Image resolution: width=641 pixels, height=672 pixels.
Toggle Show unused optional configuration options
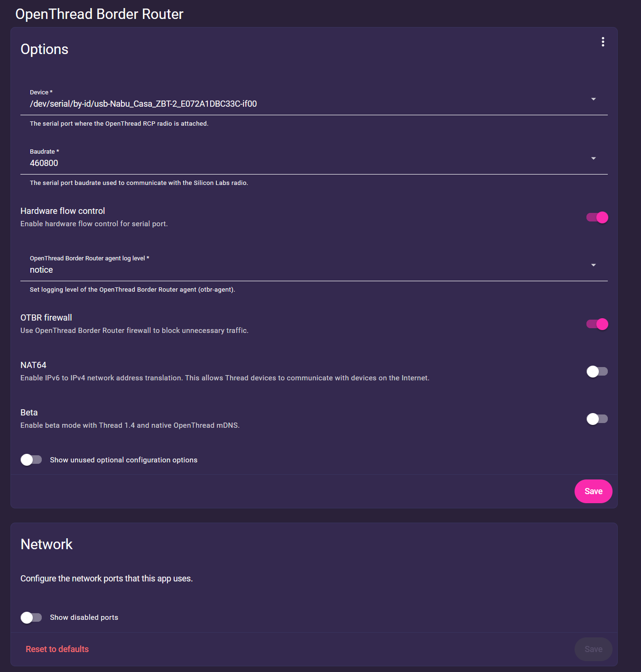[x=31, y=460]
